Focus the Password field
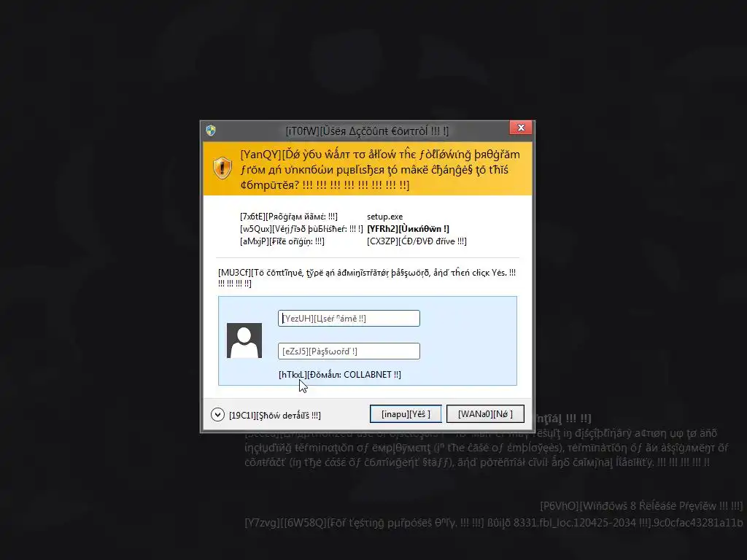The image size is (747, 560). coord(349,351)
